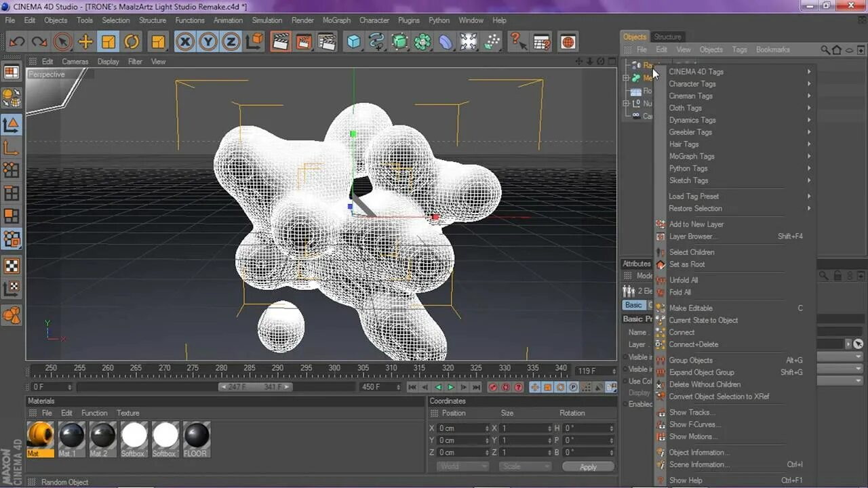Select the Live Selection tool
The height and width of the screenshot is (488, 868).
pos(62,42)
